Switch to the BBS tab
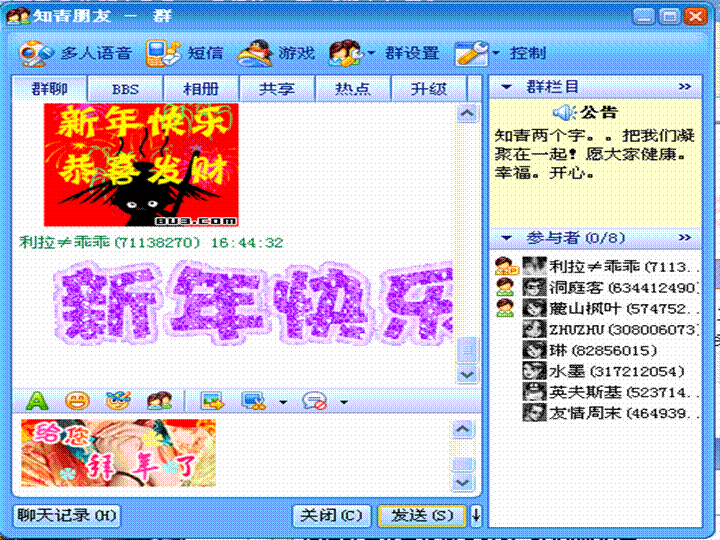 (125, 88)
